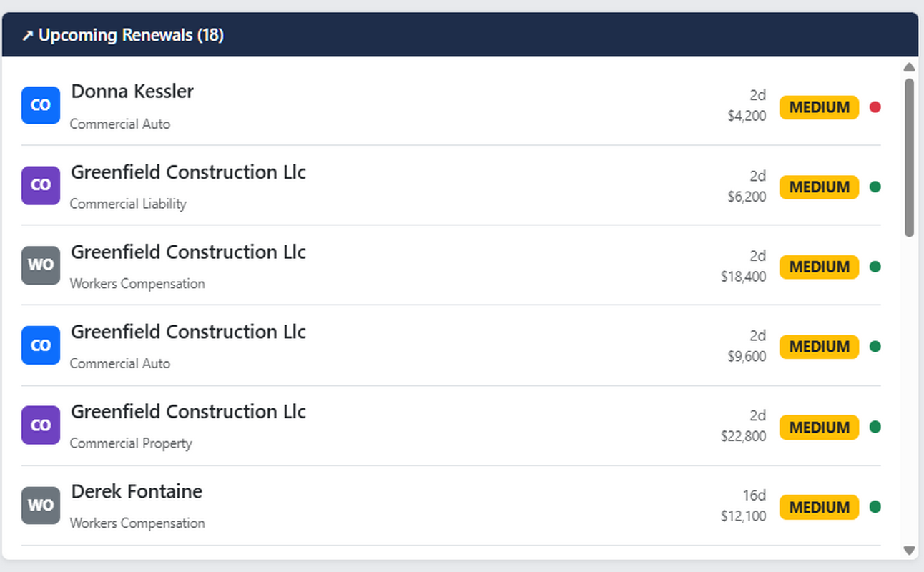This screenshot has width=924, height=572.
Task: Click the green status dot on $22,800 renewal
Action: [x=875, y=427]
